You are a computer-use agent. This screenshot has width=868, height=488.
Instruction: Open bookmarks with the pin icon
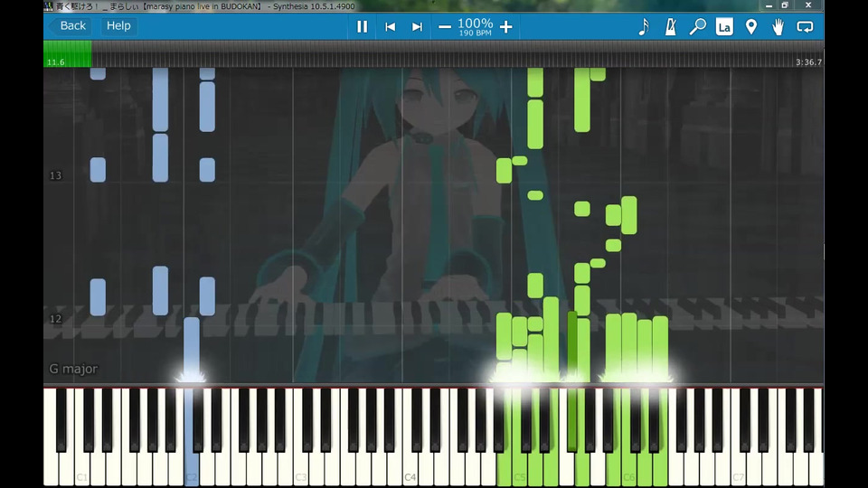coord(751,26)
